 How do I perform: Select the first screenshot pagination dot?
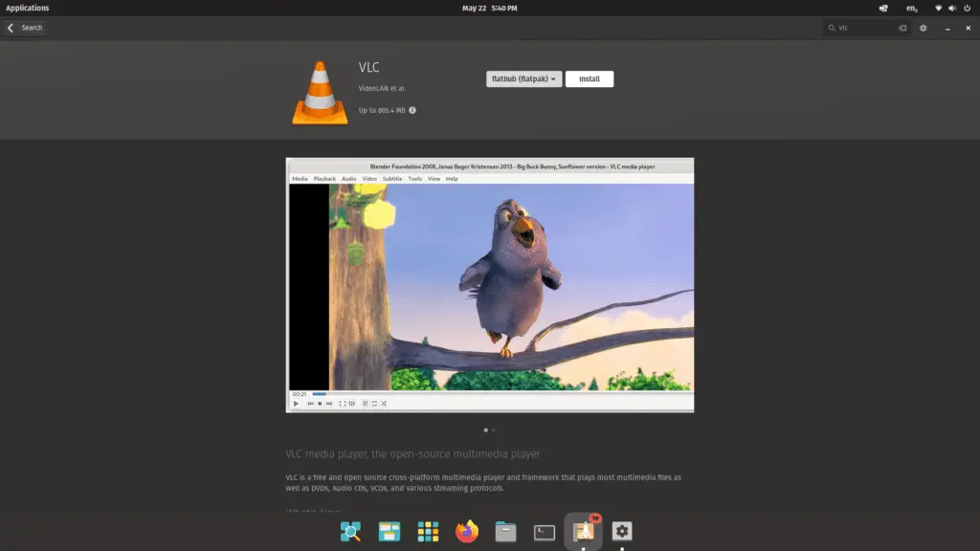pos(485,430)
